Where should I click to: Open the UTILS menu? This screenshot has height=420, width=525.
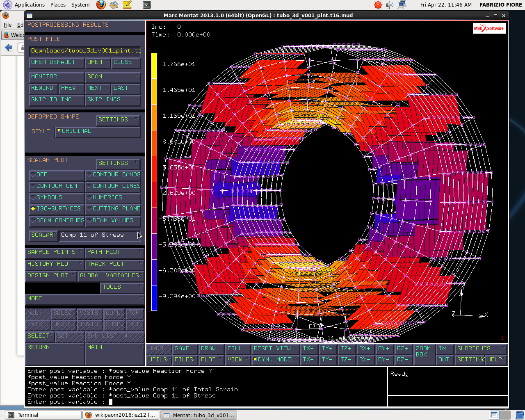[159, 360]
